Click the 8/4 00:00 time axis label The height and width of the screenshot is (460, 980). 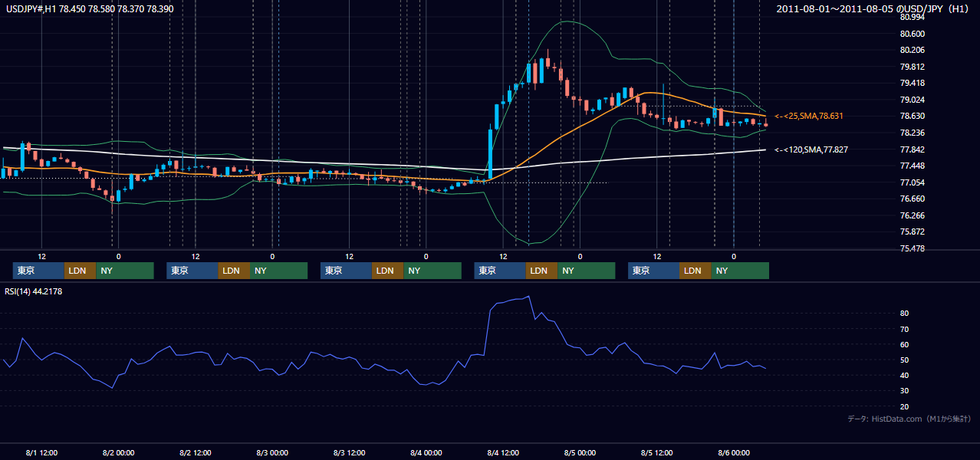click(x=426, y=452)
